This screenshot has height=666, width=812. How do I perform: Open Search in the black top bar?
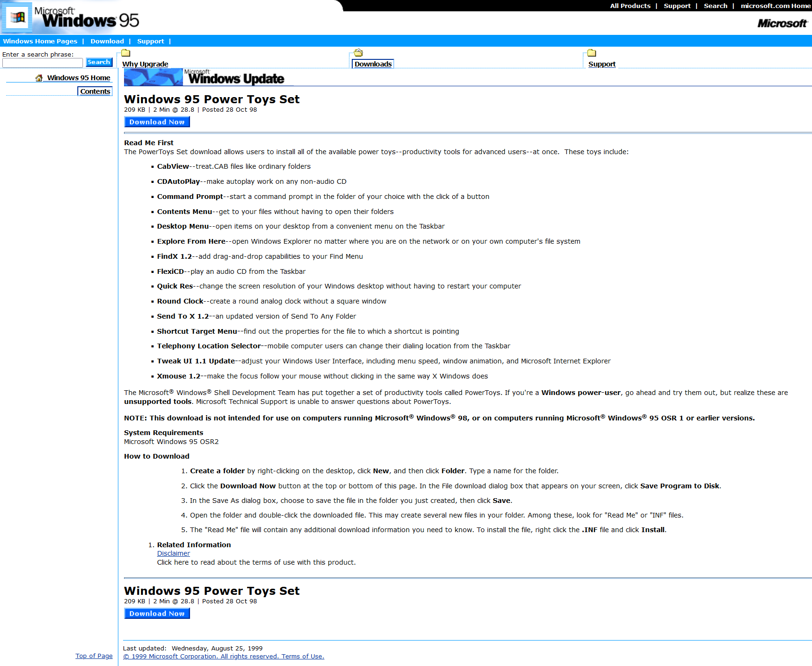(715, 6)
